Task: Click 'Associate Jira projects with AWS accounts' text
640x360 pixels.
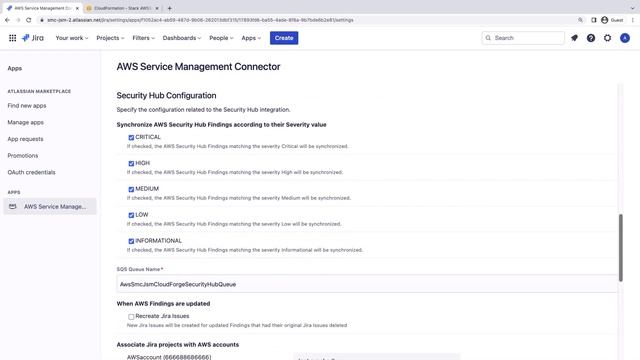Action: click(x=178, y=345)
